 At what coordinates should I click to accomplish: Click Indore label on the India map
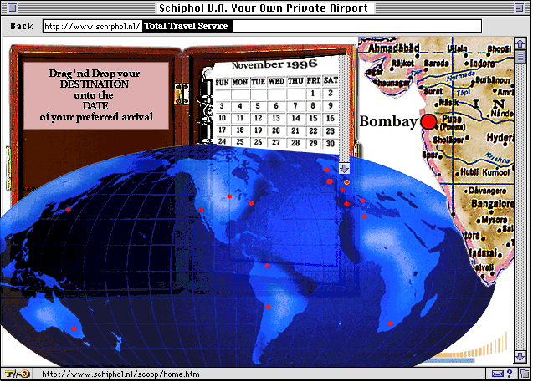pyautogui.click(x=482, y=64)
